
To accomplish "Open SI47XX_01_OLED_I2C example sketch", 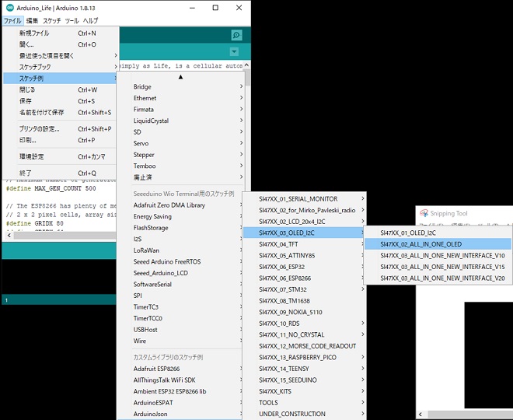I will 438,233.
